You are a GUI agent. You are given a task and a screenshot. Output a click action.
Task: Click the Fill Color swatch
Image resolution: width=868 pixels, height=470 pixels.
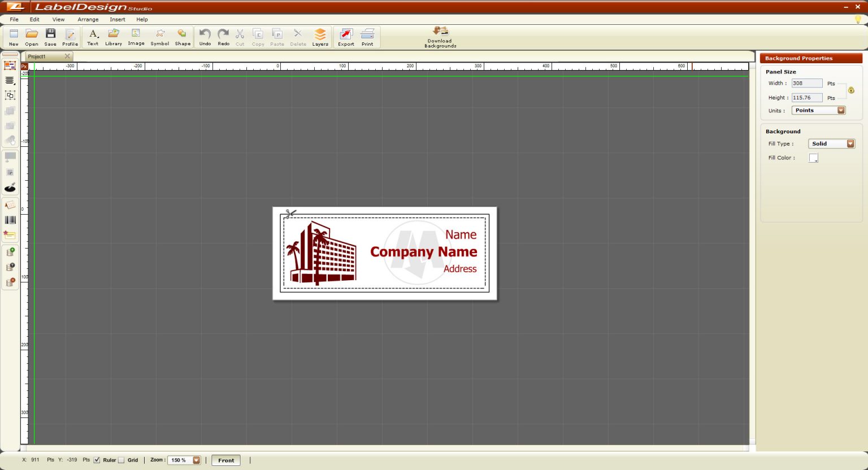(813, 158)
